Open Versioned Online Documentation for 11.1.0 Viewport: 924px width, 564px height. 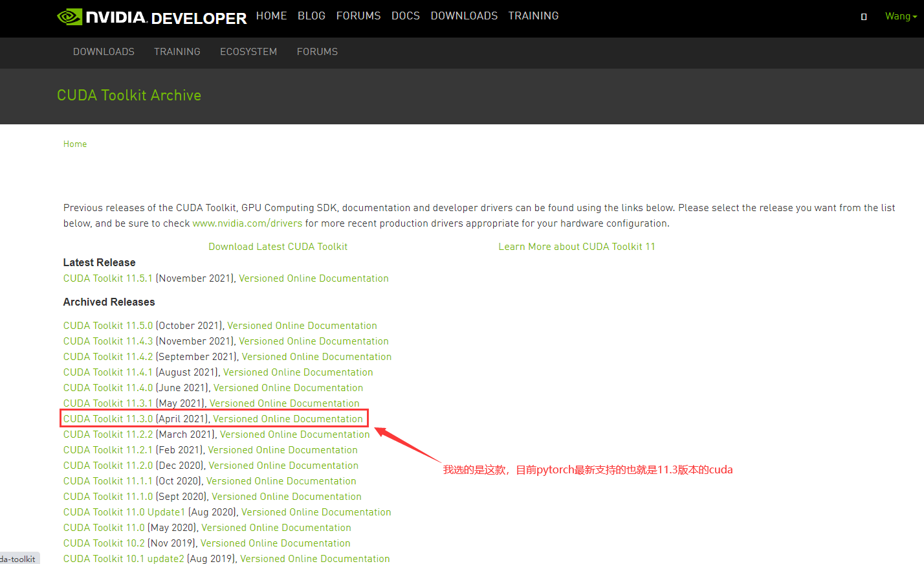287,497
